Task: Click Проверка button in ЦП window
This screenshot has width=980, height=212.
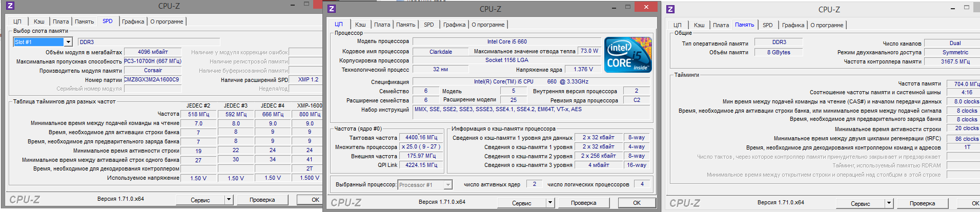Action: tap(584, 203)
